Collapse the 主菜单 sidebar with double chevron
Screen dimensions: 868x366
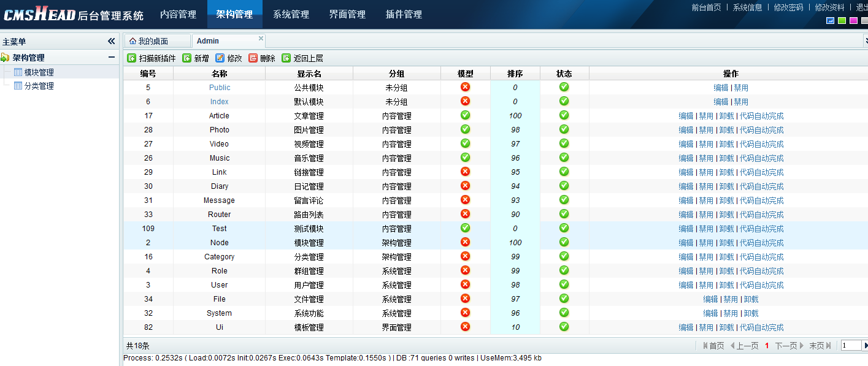[111, 41]
